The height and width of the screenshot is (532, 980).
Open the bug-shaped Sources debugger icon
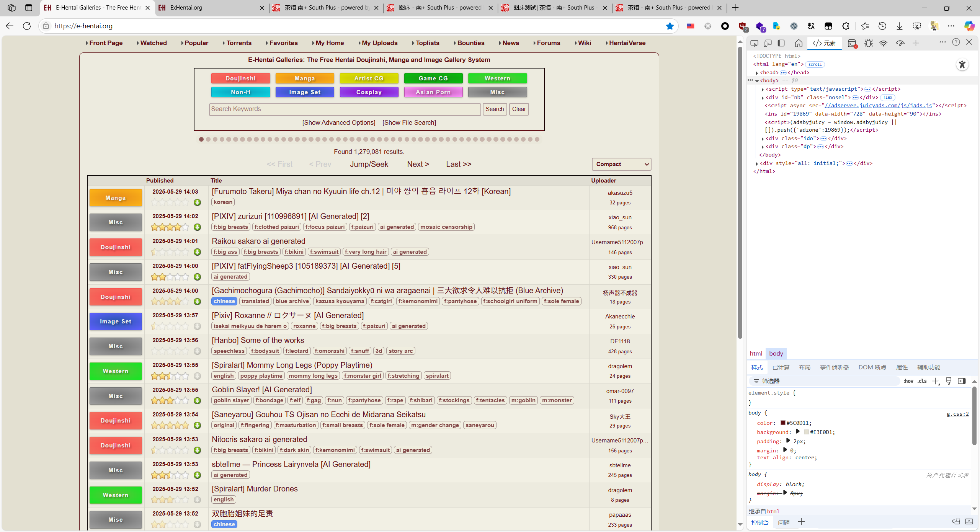coord(869,43)
